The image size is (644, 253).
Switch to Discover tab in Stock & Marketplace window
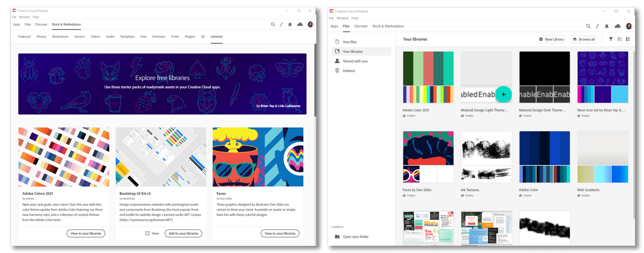point(41,24)
